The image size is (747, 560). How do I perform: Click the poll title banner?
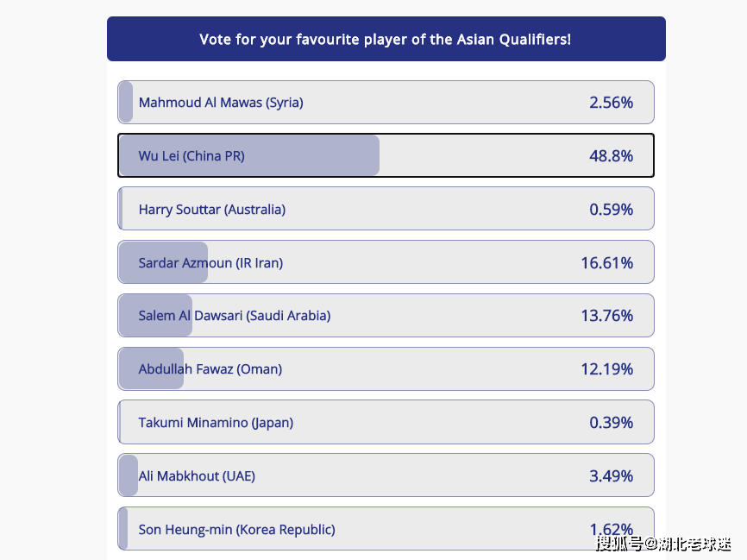click(386, 39)
